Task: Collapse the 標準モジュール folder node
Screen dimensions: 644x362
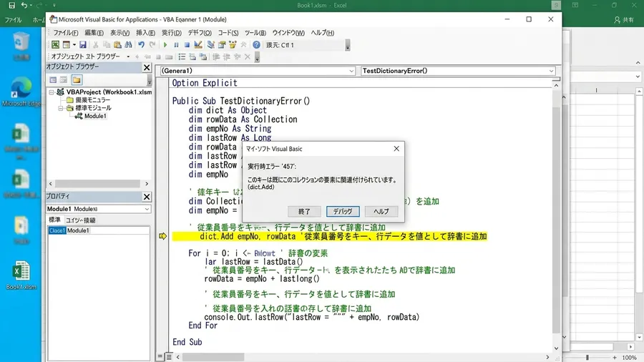Action: click(61, 108)
